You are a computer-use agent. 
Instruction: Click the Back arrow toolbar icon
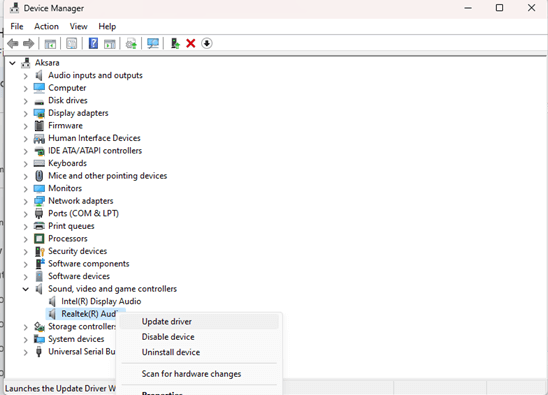tap(13, 44)
